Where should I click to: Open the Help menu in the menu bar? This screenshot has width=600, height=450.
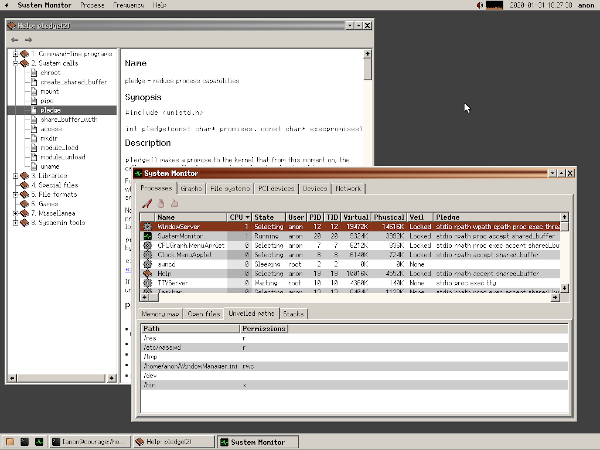pos(160,5)
